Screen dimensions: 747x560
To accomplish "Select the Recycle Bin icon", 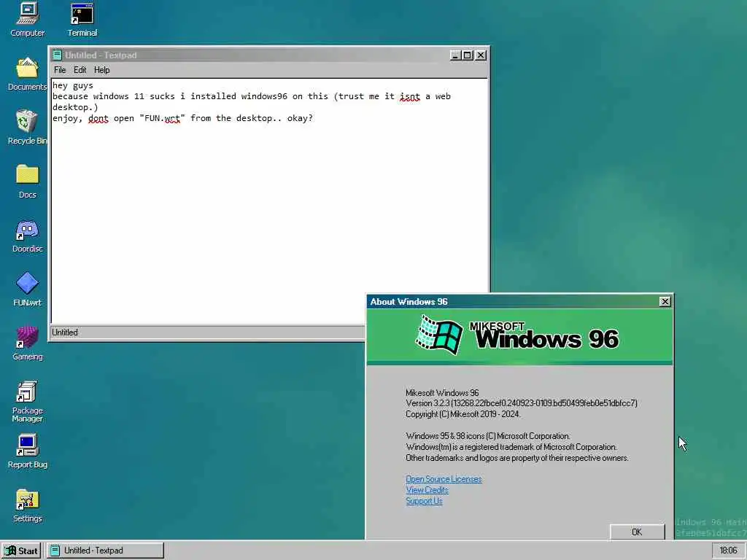I will pyautogui.click(x=27, y=127).
